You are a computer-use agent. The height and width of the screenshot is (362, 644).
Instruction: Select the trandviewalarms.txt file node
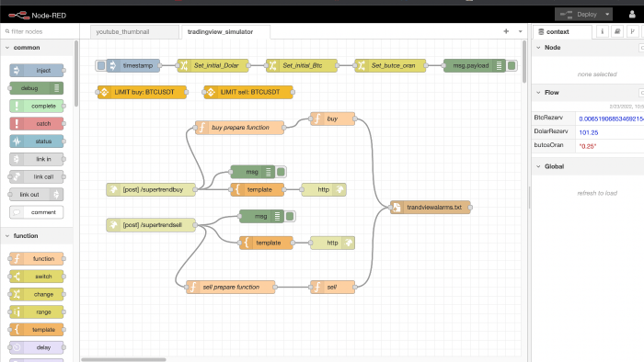tap(430, 208)
